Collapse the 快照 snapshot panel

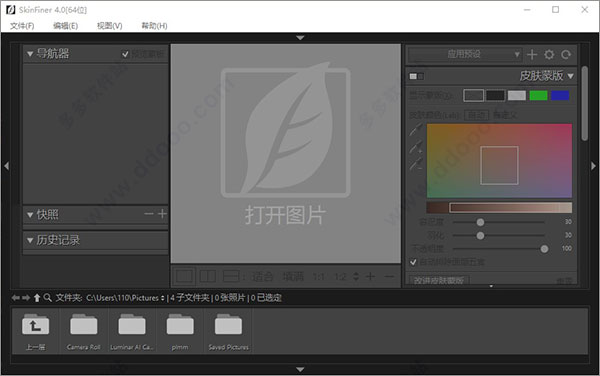(30, 215)
